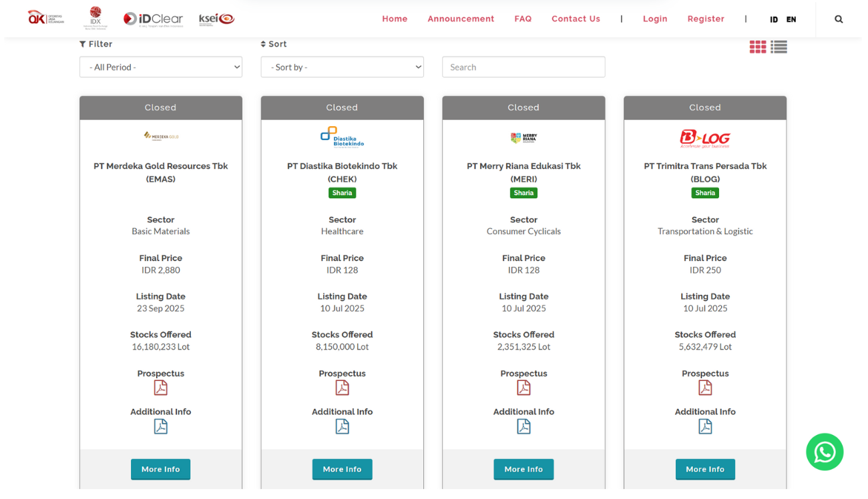The width and height of the screenshot is (868, 499).
Task: Open the Merdeka Gold Prospectus PDF icon
Action: 160,388
